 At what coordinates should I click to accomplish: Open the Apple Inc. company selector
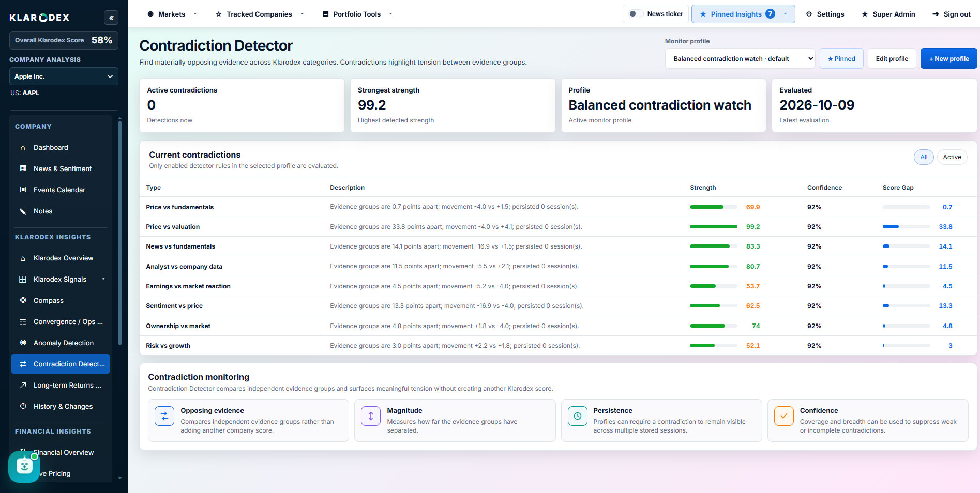[64, 76]
